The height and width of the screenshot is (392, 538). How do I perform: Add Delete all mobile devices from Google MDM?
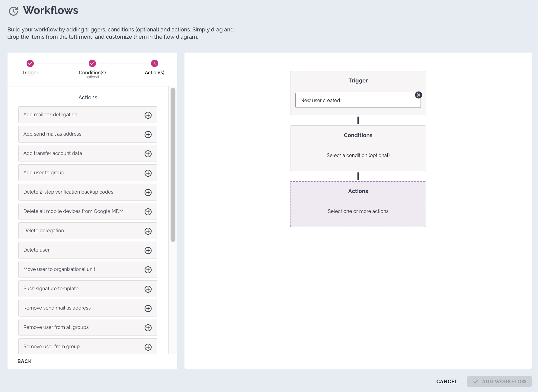click(148, 212)
